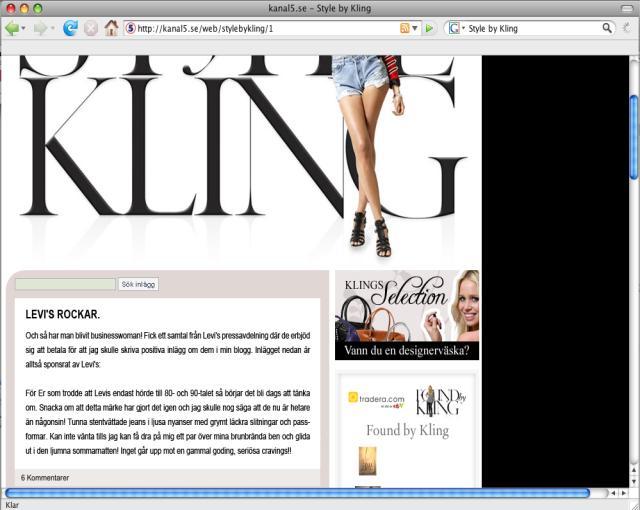Click the horizontal scrollbar right arrow
The height and width of the screenshot is (510, 640).
coord(624,493)
